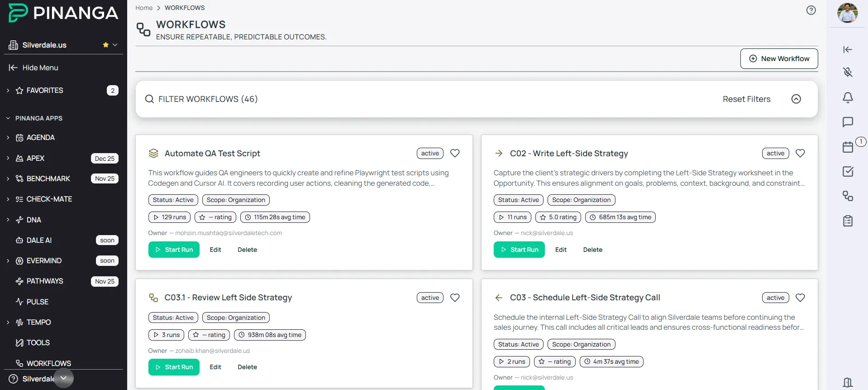Toggle the muted microphone icon
Screen dimensions: 868x390
(x=848, y=72)
